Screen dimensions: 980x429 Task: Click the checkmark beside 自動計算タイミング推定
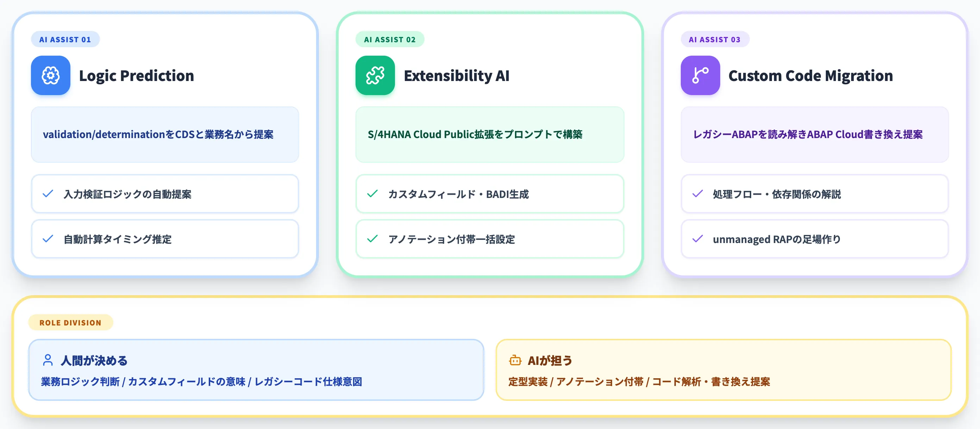tap(48, 239)
